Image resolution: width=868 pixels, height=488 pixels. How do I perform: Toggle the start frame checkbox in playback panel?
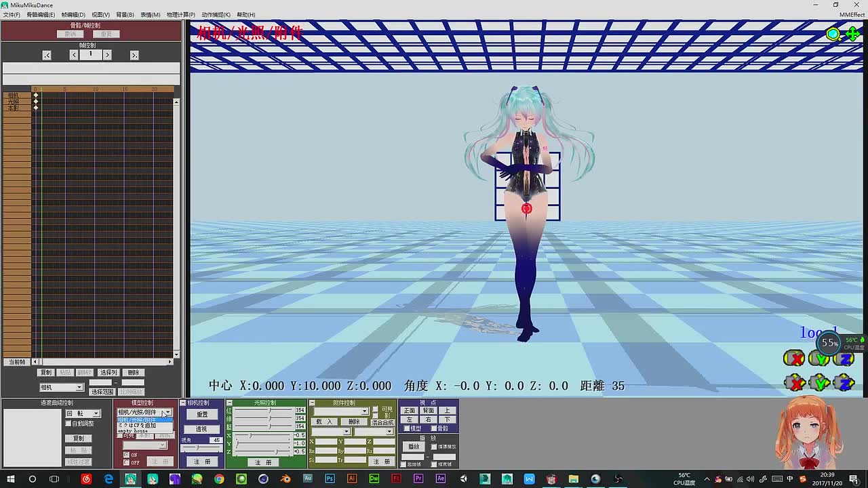point(403,464)
